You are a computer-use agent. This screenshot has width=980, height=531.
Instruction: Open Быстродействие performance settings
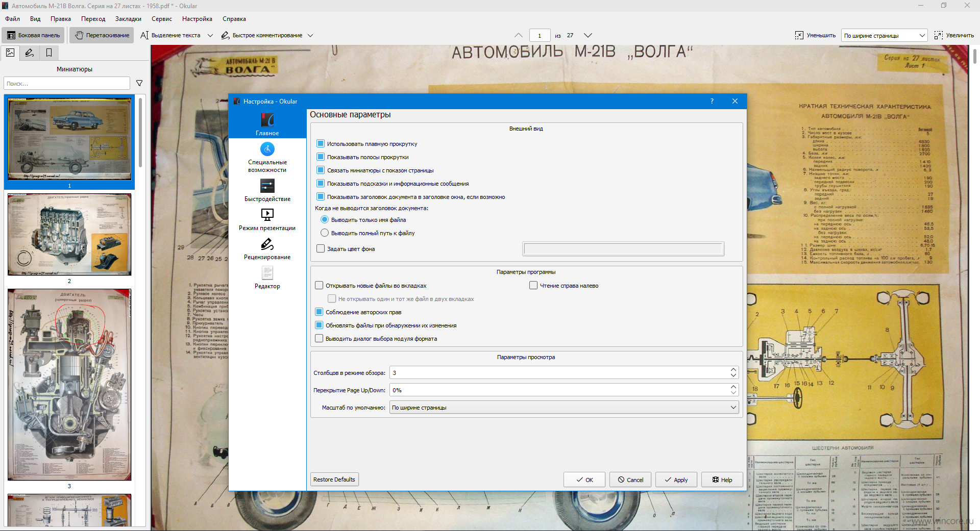coord(267,190)
